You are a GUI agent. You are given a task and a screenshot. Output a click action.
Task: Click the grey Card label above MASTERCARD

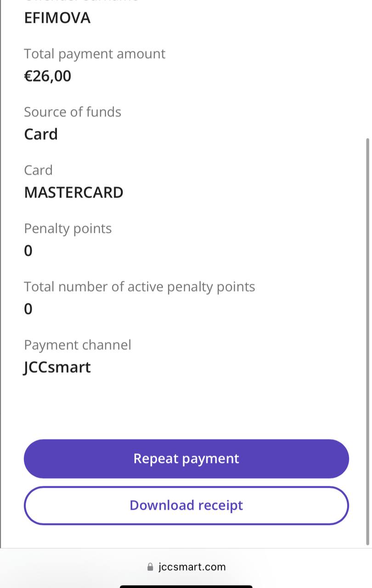tap(38, 170)
